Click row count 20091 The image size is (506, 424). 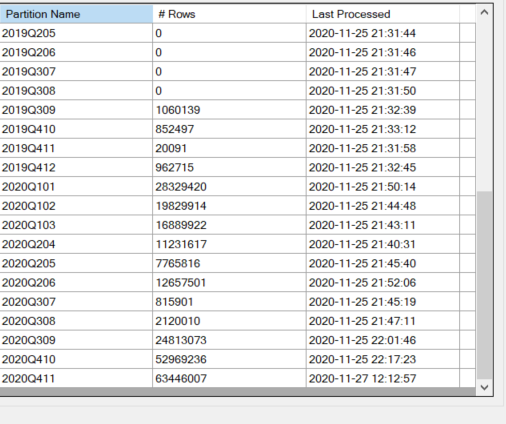pyautogui.click(x=171, y=148)
